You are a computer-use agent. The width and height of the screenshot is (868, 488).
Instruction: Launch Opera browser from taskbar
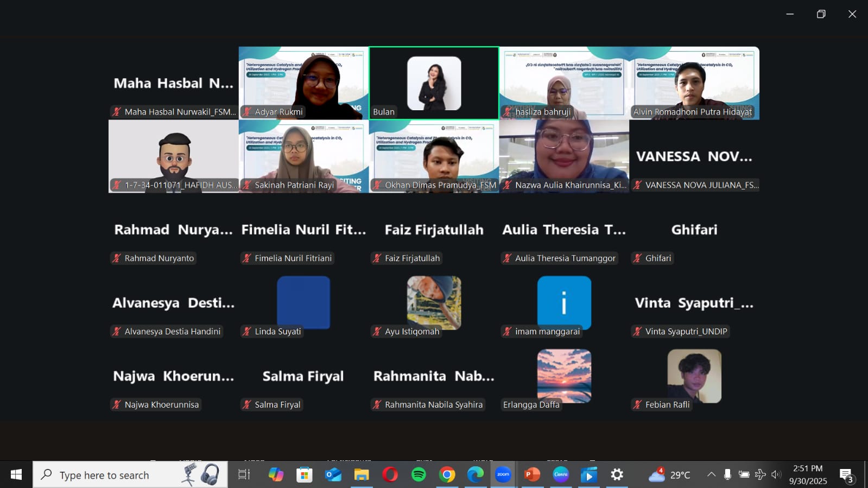[390, 475]
